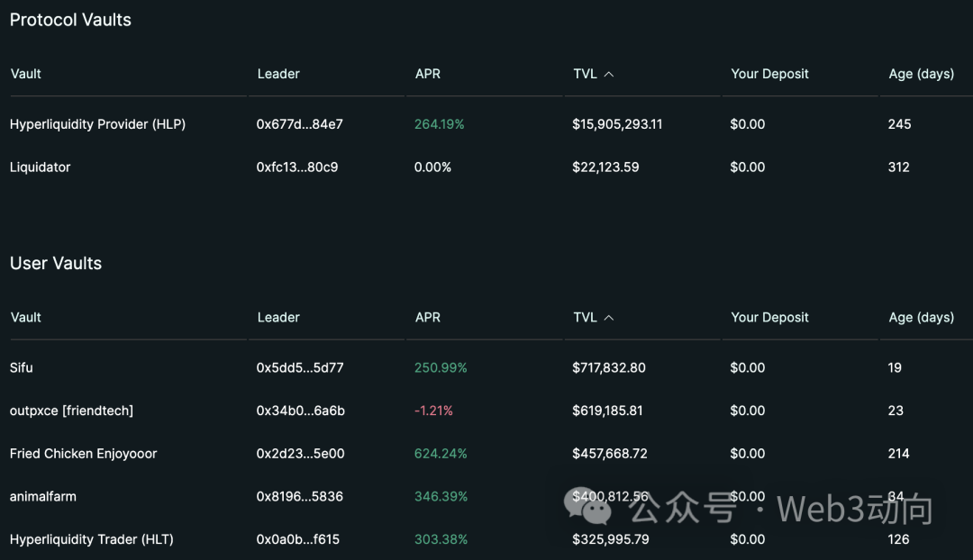Click Sifu's 250.99% APR value
The image size is (973, 560).
[x=441, y=368]
